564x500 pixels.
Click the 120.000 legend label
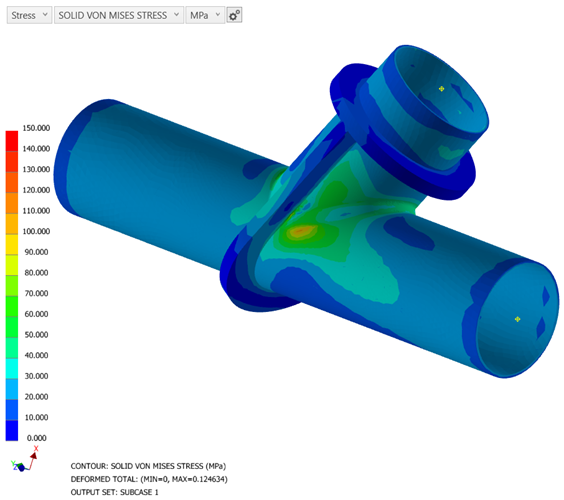pos(36,190)
